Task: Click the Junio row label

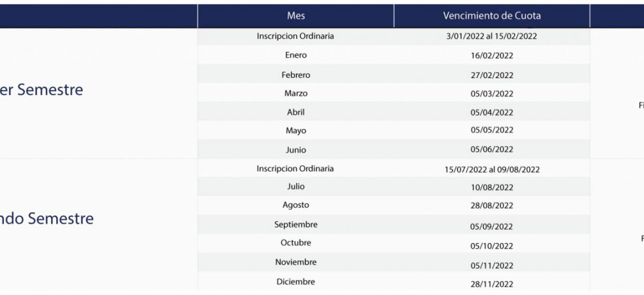Action: [x=296, y=150]
